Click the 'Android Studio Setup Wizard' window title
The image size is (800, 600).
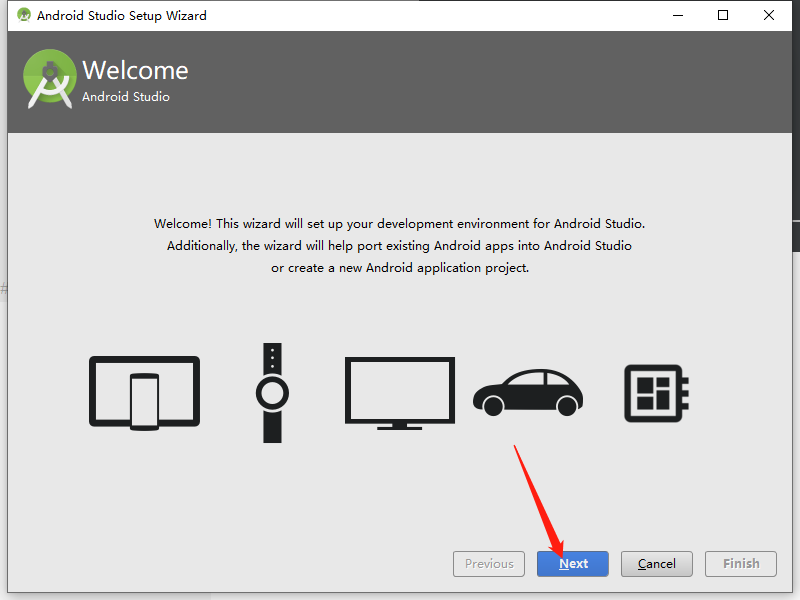(122, 16)
